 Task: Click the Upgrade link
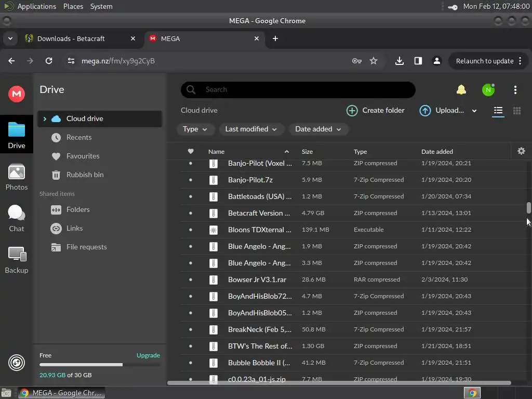click(148, 355)
